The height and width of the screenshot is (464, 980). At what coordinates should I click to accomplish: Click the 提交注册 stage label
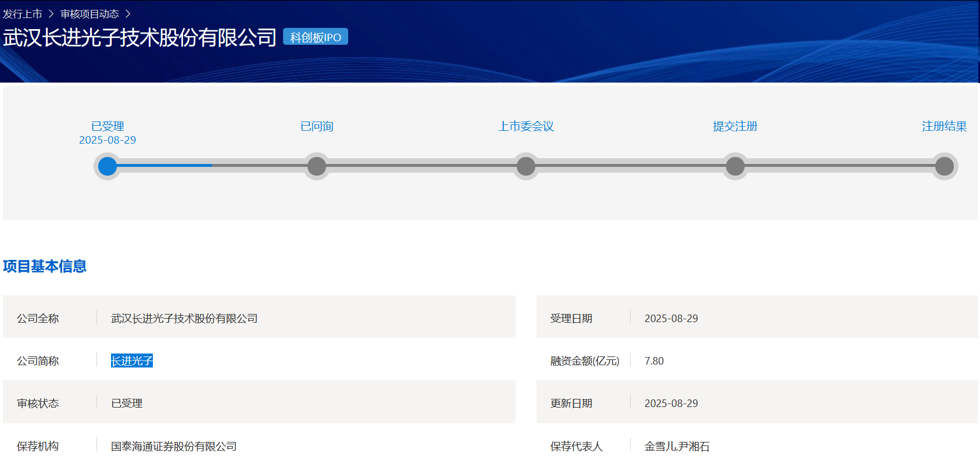tap(735, 126)
